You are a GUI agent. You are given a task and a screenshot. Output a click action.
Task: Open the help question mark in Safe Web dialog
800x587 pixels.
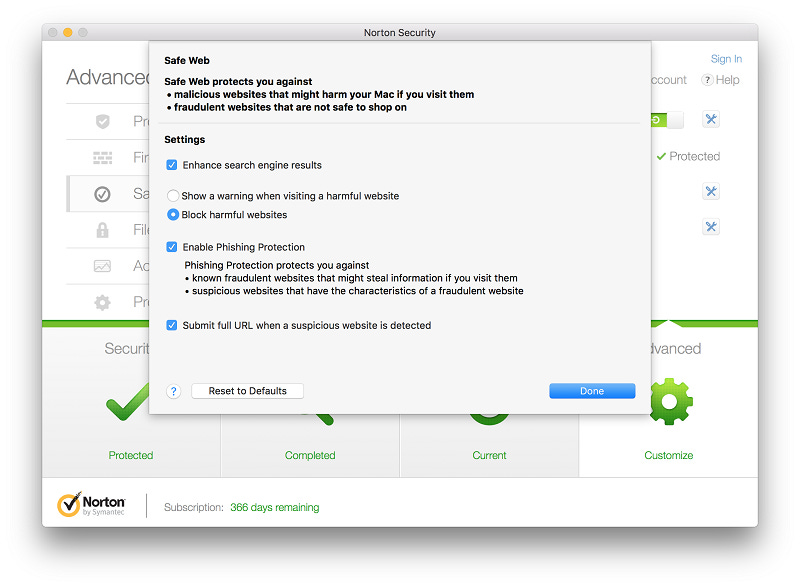[x=173, y=391]
